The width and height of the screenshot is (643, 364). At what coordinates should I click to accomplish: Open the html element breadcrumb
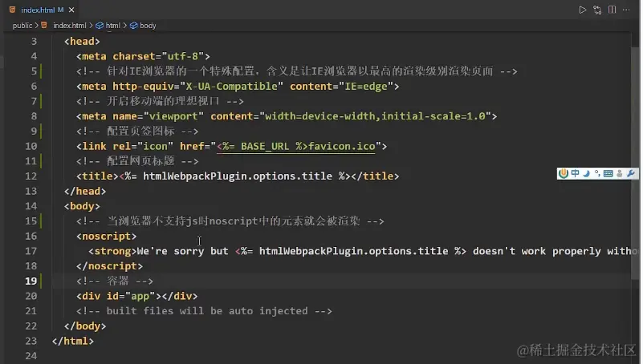coord(108,26)
